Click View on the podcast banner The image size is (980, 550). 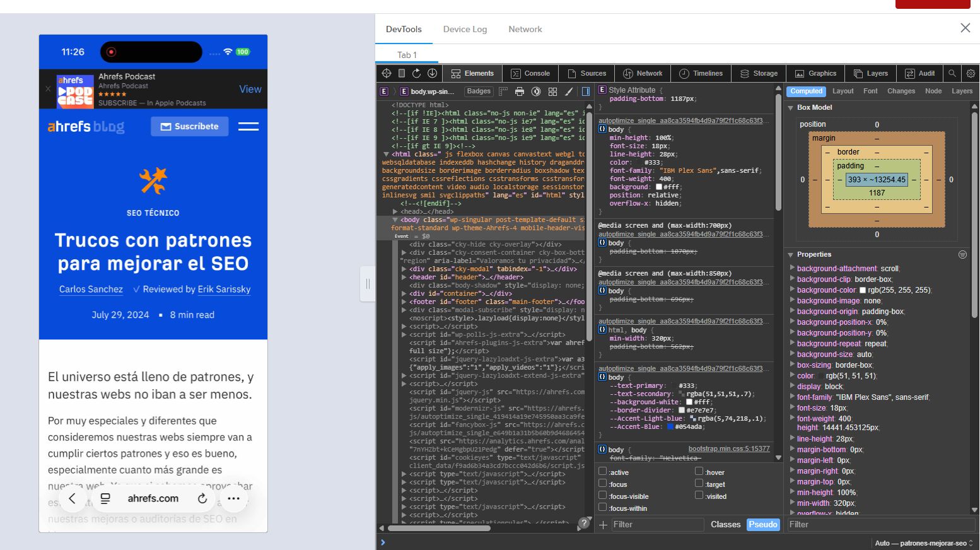point(250,89)
